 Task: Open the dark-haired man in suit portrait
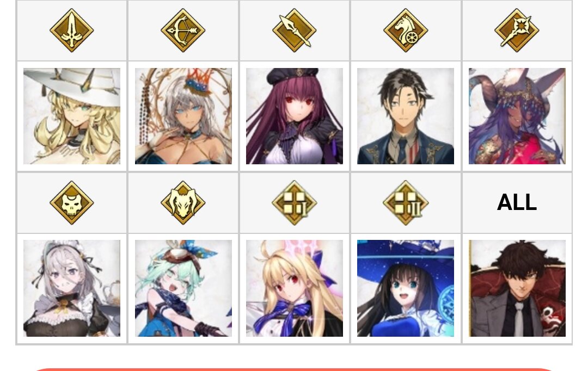pos(406,116)
